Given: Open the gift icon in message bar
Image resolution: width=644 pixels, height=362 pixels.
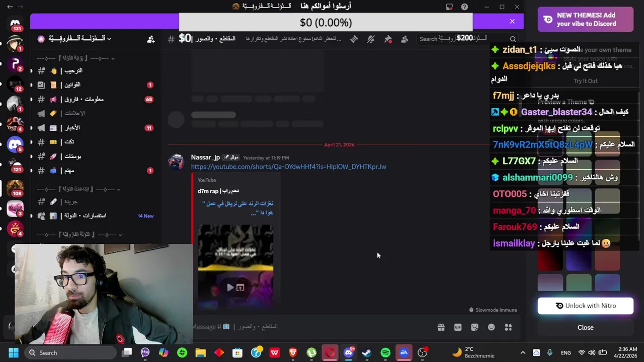Looking at the screenshot, I should [441, 327].
